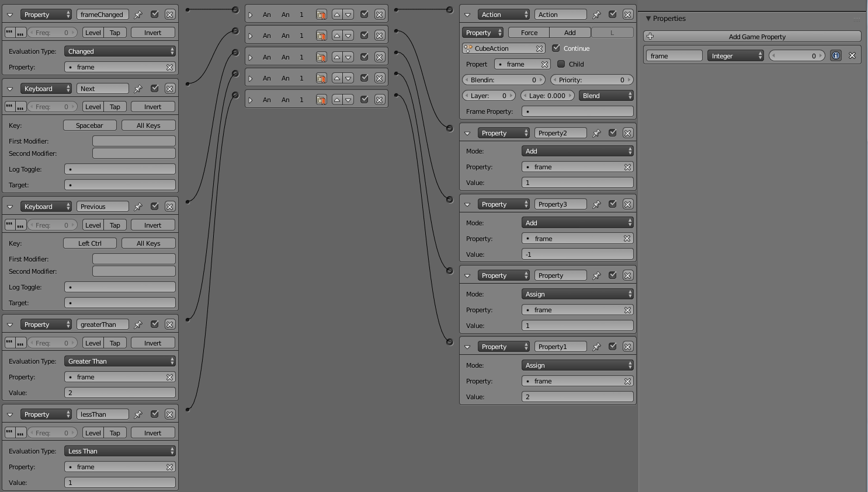Open Blend mode dropdown in Action actuator

pos(606,96)
